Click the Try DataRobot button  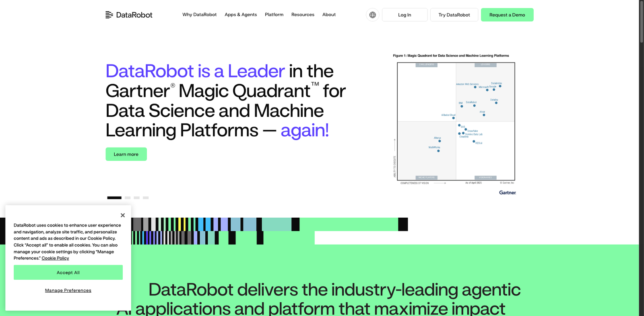tap(454, 15)
